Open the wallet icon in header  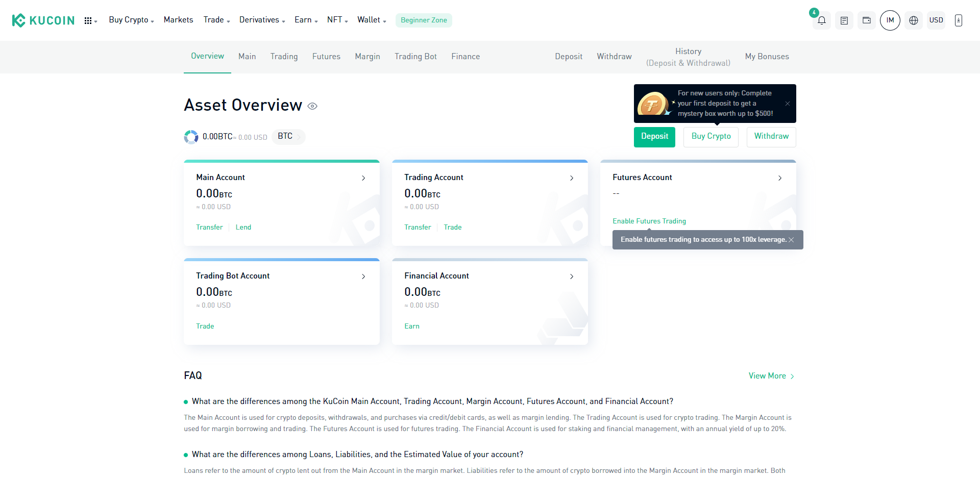click(x=867, y=20)
